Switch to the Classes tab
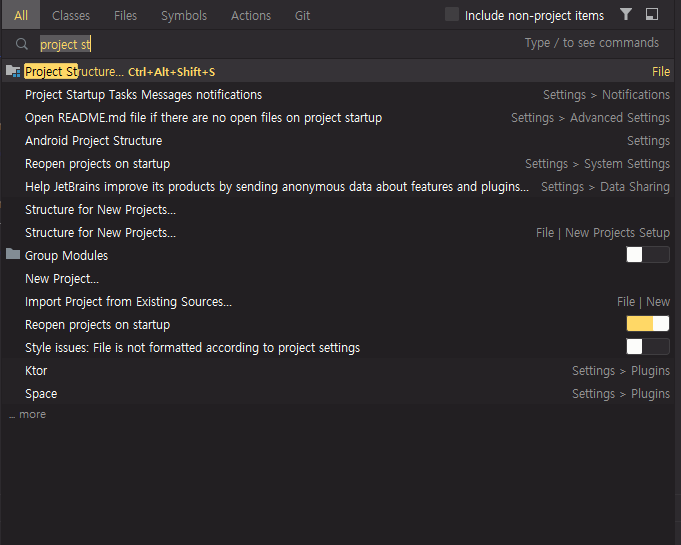 71,16
